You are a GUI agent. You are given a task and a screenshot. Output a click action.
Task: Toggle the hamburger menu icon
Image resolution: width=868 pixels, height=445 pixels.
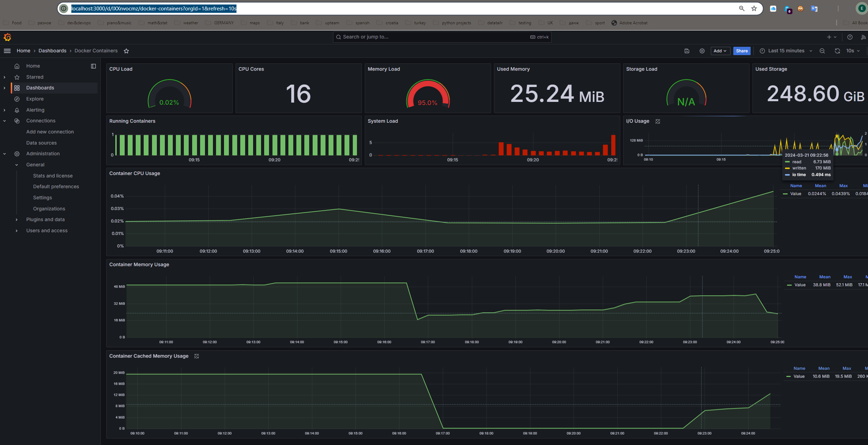coord(7,51)
